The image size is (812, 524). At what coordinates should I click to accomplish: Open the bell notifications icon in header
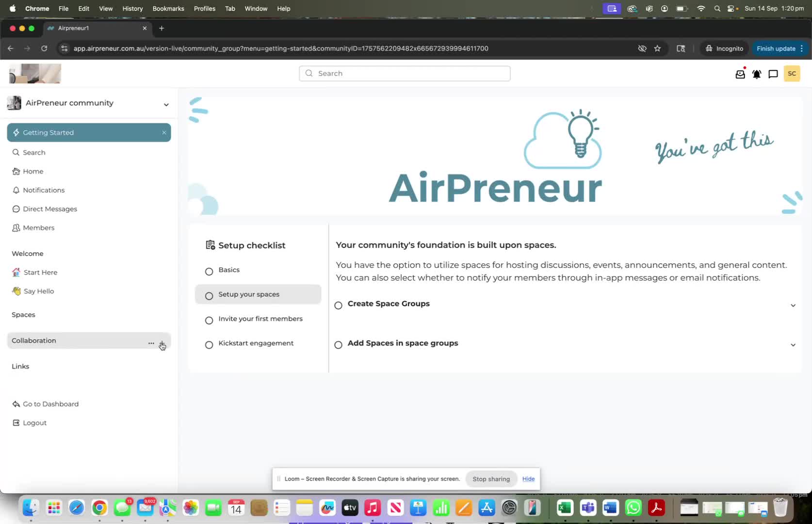click(757, 74)
